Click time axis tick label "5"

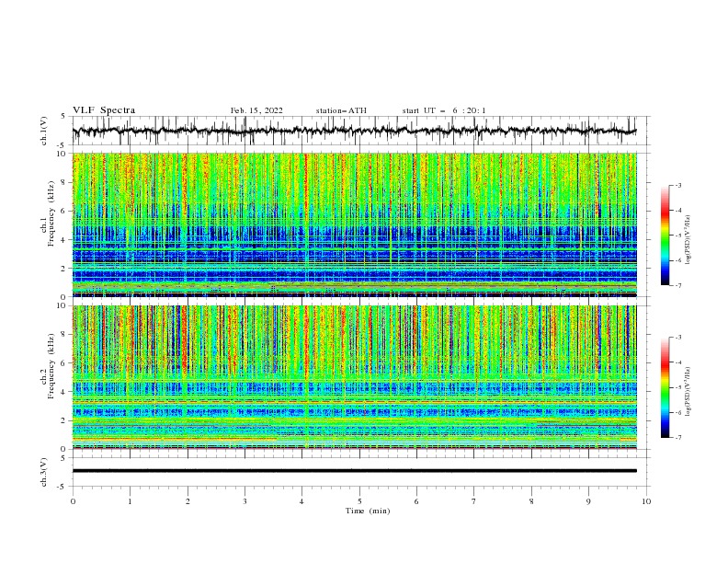359,501
